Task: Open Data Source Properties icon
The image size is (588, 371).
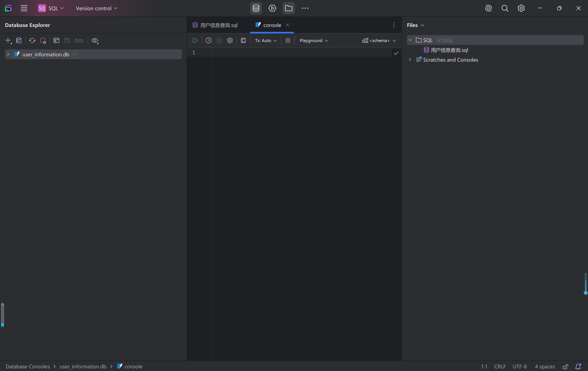Action: click(x=19, y=41)
